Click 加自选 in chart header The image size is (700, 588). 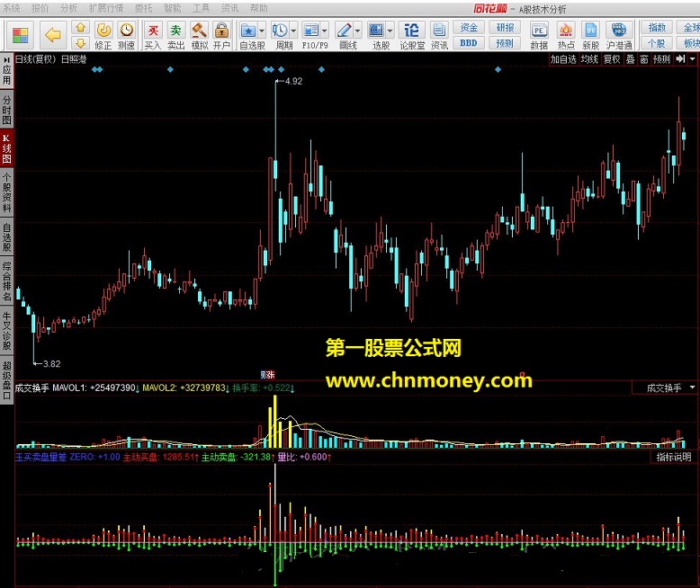coord(563,58)
